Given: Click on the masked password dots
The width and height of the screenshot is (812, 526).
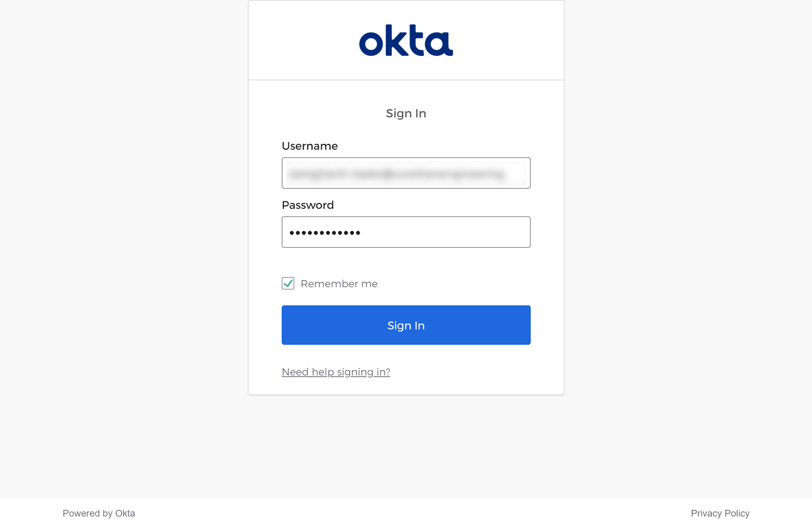Looking at the screenshot, I should pyautogui.click(x=325, y=233).
